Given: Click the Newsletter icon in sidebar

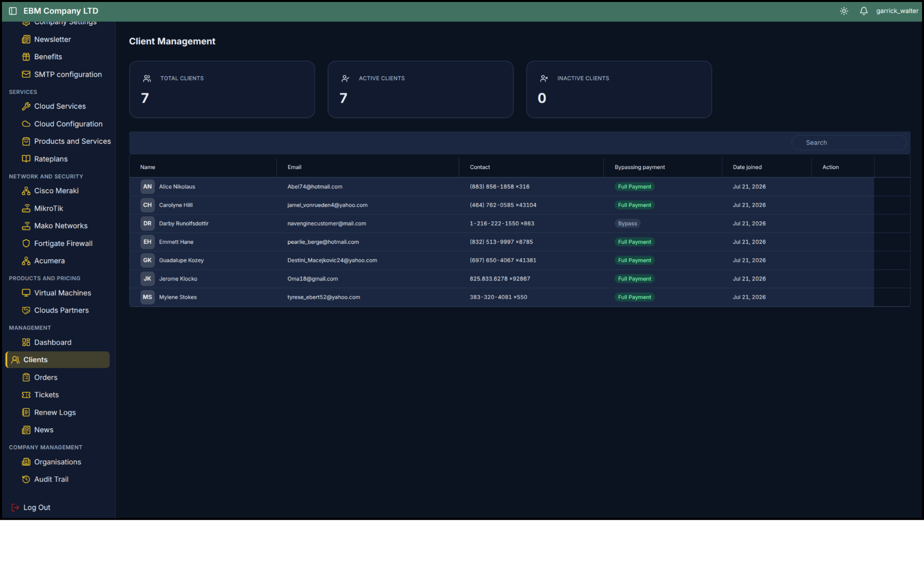Looking at the screenshot, I should 26,39.
